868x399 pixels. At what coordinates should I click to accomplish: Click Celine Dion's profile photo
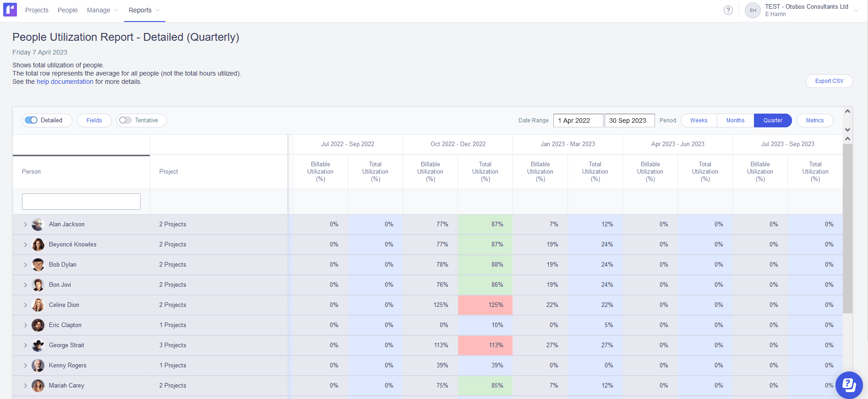click(x=38, y=305)
